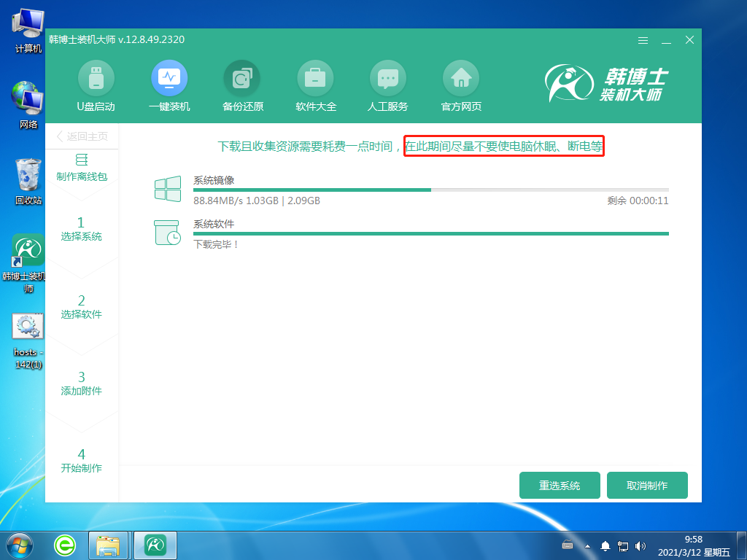Screen dimensions: 747x560
Task: Select step 1 选择系统
Action: (x=82, y=229)
